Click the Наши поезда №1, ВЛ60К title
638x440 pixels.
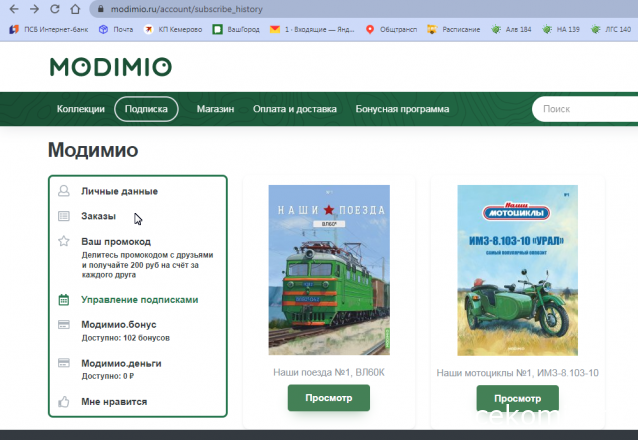(x=329, y=372)
